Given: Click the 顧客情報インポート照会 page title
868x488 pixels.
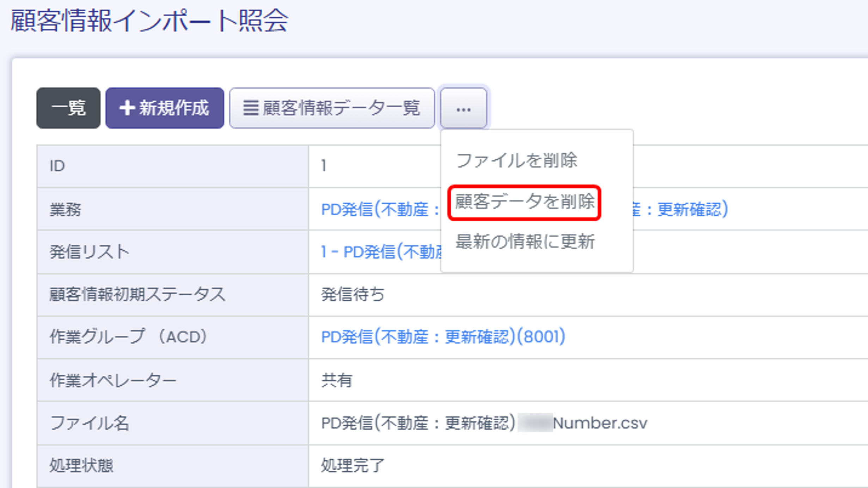Looking at the screenshot, I should tap(149, 21).
